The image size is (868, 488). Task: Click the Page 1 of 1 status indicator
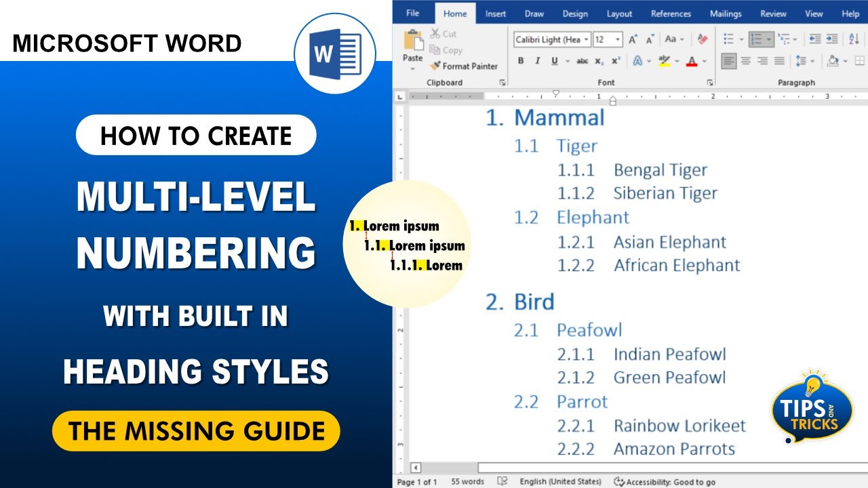click(x=417, y=482)
